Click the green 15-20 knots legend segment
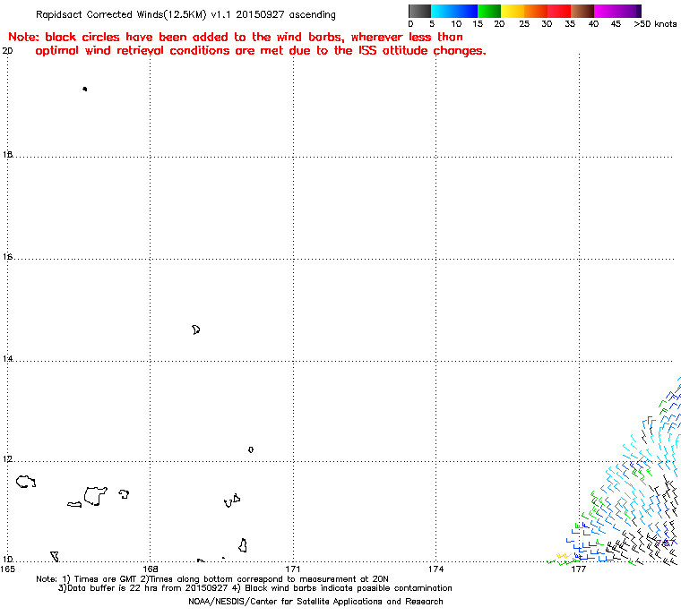The height and width of the screenshot is (616, 681). pos(489,11)
